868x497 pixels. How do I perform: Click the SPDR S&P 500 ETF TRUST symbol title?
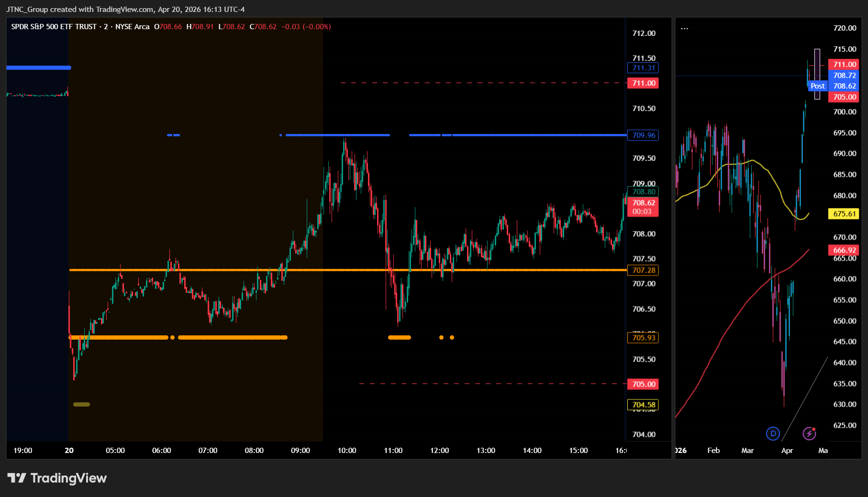pyautogui.click(x=54, y=27)
